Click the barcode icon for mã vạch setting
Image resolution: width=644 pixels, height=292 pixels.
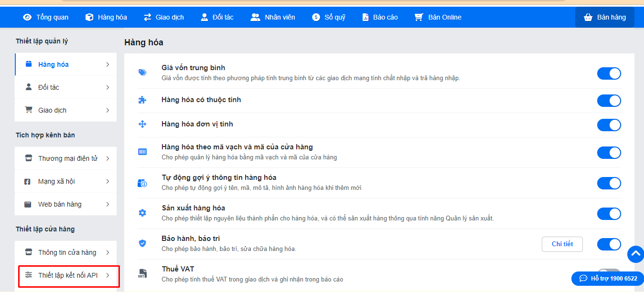(x=142, y=152)
